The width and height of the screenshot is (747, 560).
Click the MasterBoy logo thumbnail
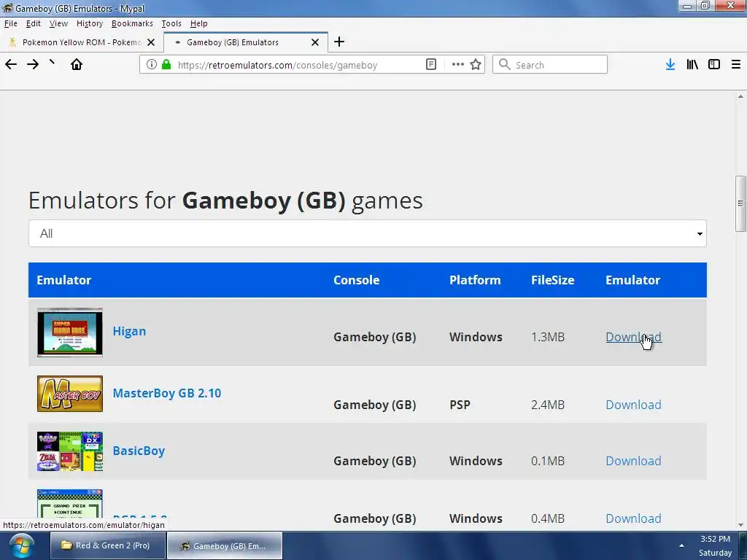(70, 394)
